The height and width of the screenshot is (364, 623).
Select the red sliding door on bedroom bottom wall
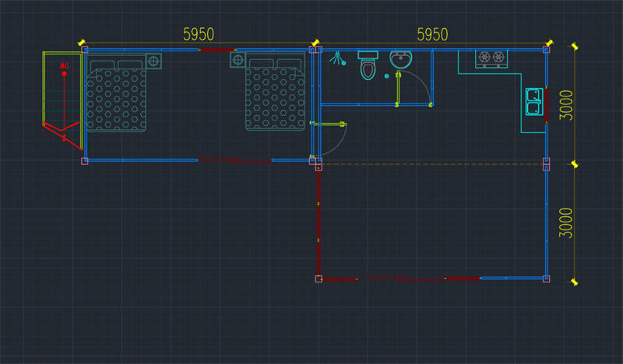235,160
